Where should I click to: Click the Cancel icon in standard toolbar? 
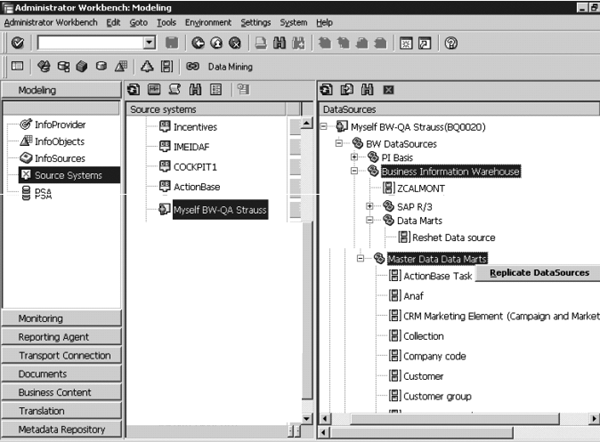[x=234, y=43]
